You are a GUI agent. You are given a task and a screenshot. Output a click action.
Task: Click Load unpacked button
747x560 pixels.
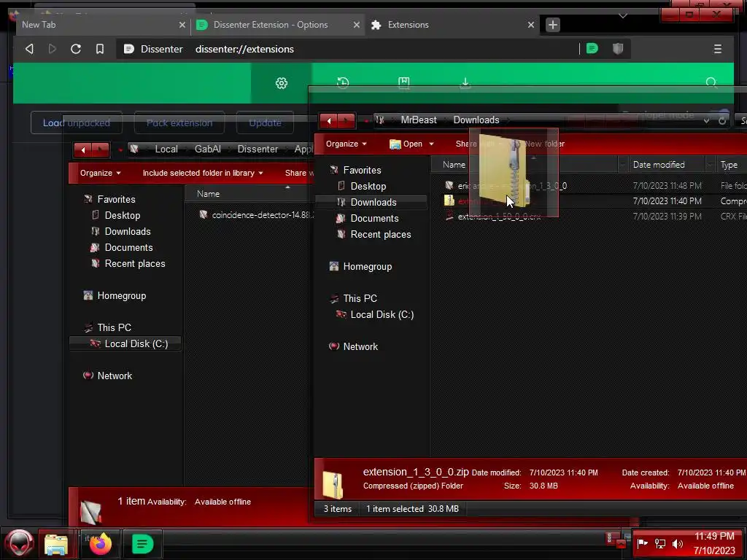[x=77, y=122]
